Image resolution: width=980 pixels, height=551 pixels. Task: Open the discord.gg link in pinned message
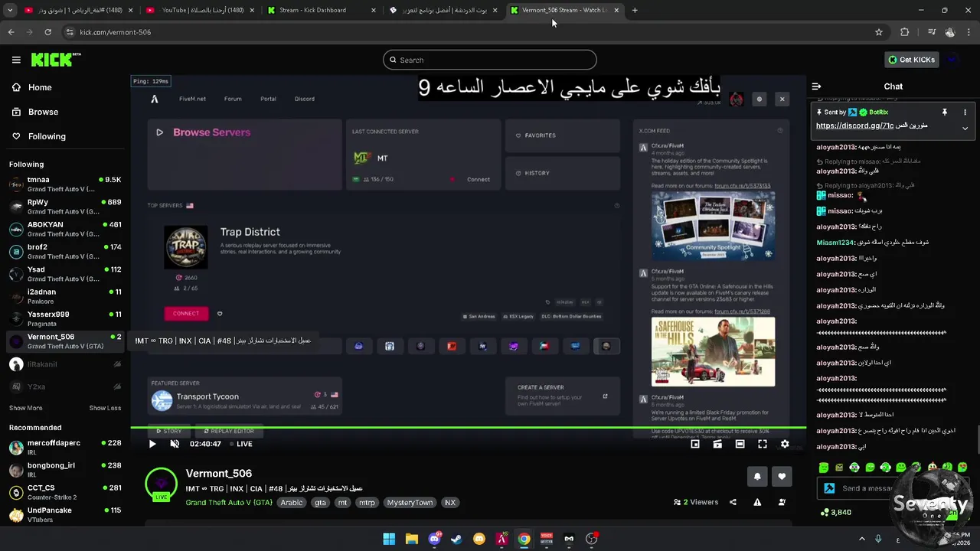click(x=854, y=126)
